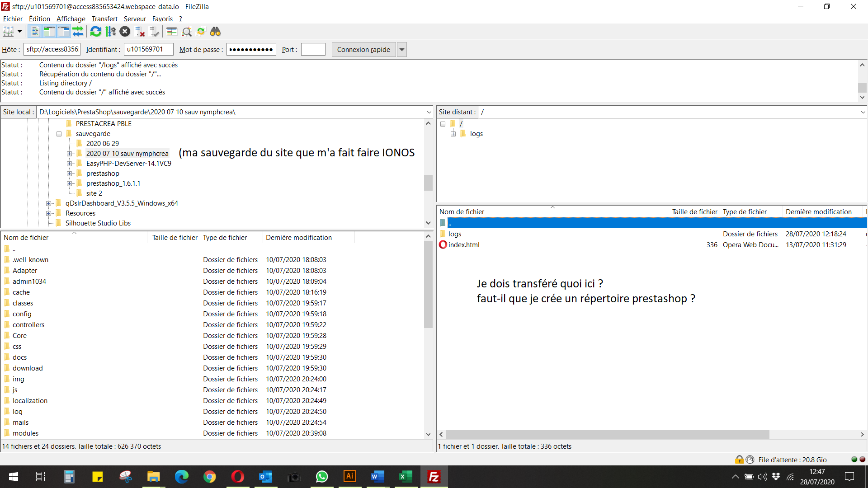The height and width of the screenshot is (488, 868).
Task: Cancel current operation icon
Action: (125, 32)
